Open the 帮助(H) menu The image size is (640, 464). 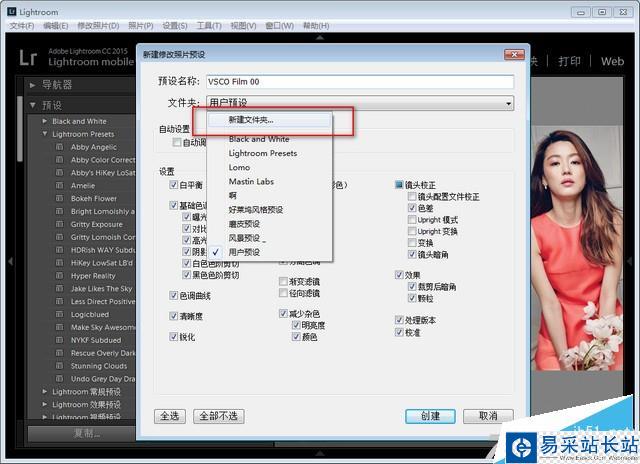316,26
